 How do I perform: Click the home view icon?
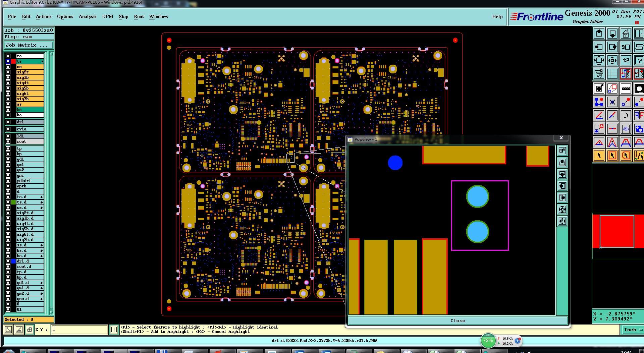click(626, 34)
